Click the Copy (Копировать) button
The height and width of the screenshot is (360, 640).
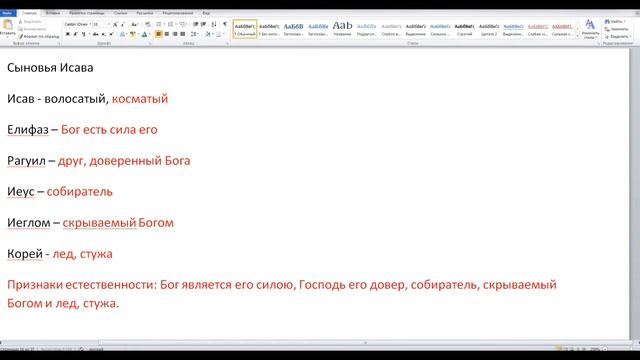click(32, 29)
